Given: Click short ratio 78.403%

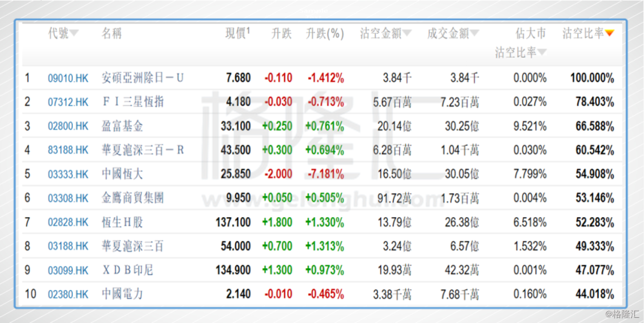Looking at the screenshot, I should [595, 102].
